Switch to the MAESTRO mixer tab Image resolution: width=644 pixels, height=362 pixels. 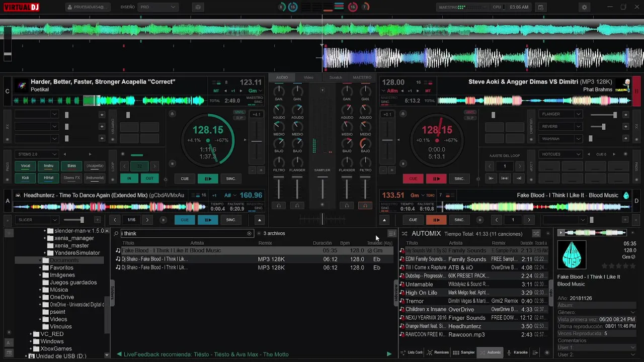362,77
